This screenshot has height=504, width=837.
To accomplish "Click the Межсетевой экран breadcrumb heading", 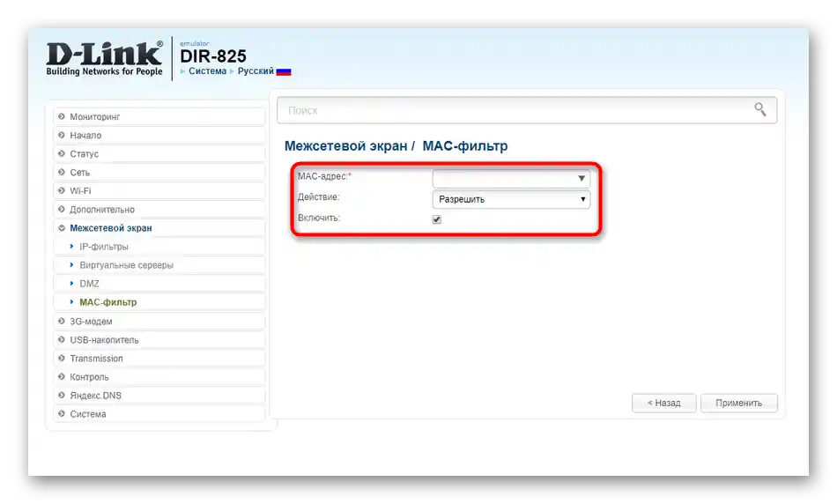I will (345, 145).
